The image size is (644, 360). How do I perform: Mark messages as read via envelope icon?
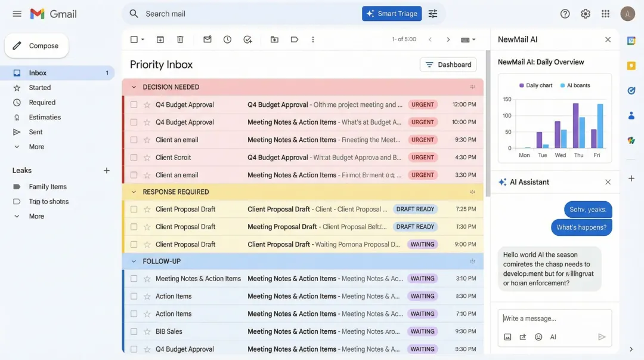pyautogui.click(x=207, y=39)
